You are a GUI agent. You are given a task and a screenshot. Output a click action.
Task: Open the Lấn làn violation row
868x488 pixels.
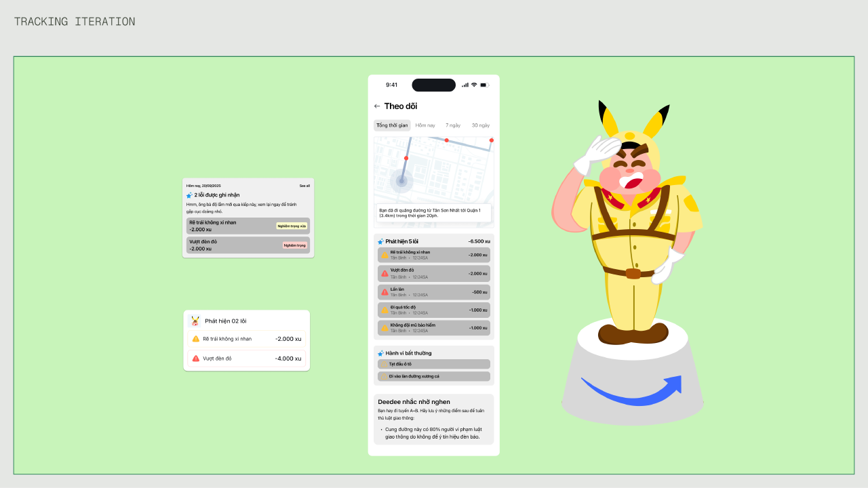pyautogui.click(x=434, y=291)
